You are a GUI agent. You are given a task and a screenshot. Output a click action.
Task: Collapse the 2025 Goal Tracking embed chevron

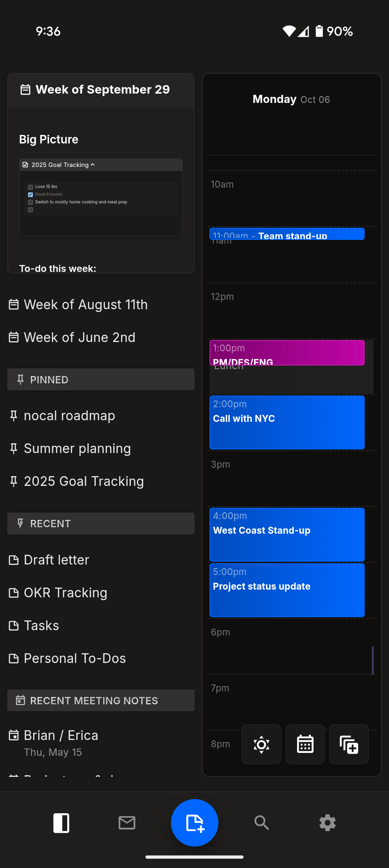(93, 165)
